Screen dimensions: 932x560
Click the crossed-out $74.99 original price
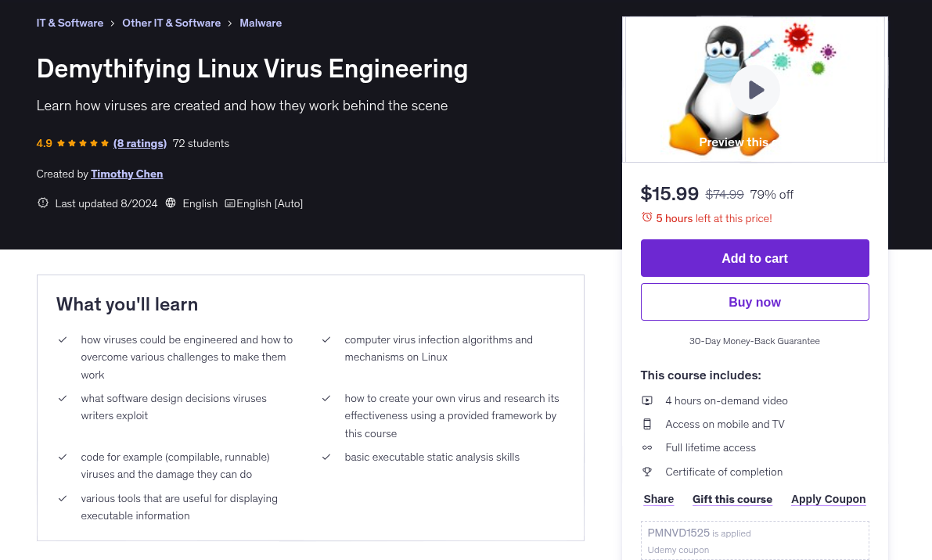point(725,195)
